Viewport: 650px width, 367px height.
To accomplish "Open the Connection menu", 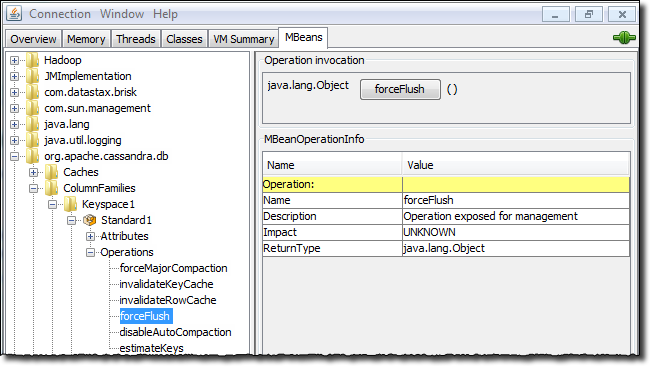I will point(60,14).
